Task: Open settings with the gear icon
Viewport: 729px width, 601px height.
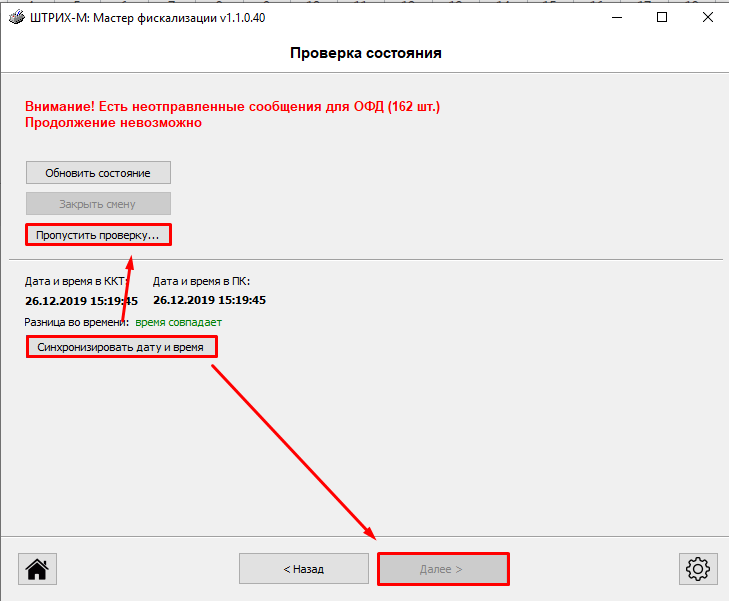Action: [697, 569]
